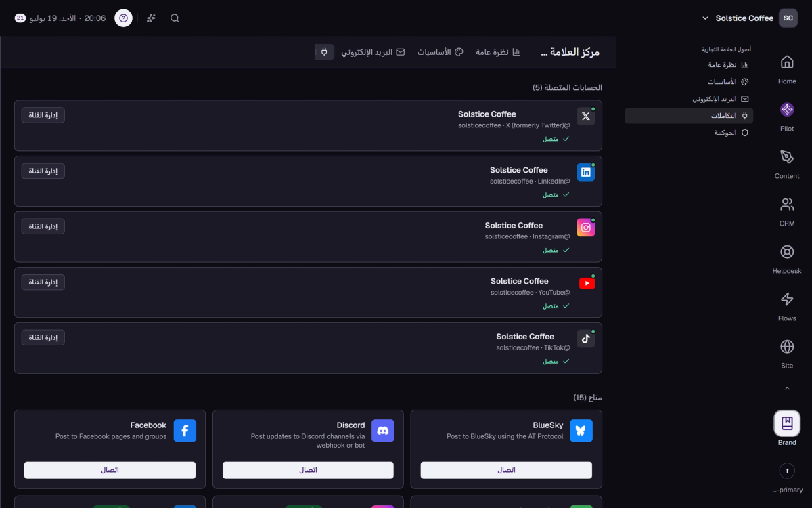Click متصل status on TikTok row
812x508 pixels.
coord(556,361)
